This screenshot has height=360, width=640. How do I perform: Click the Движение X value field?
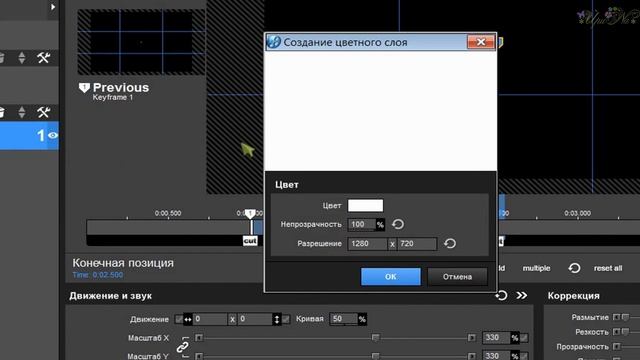point(210,319)
